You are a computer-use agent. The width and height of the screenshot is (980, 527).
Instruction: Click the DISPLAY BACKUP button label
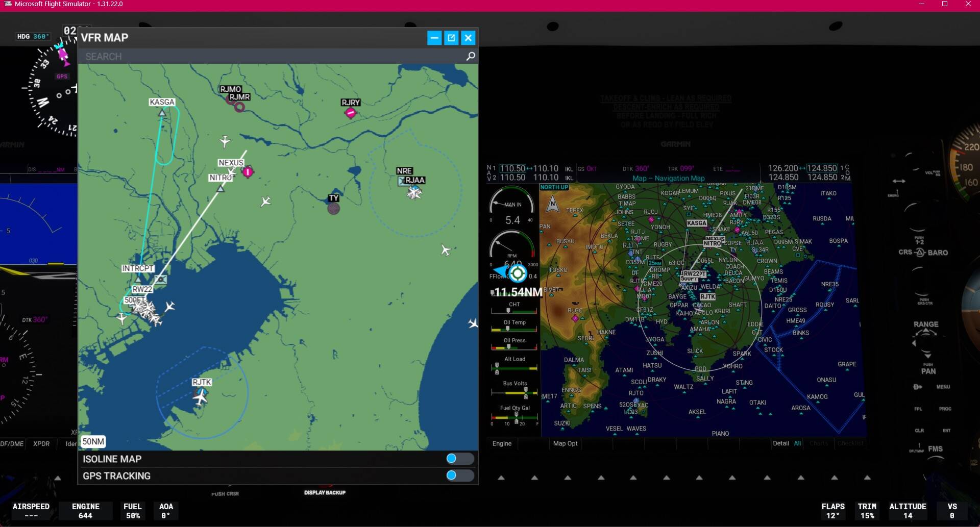(x=325, y=492)
